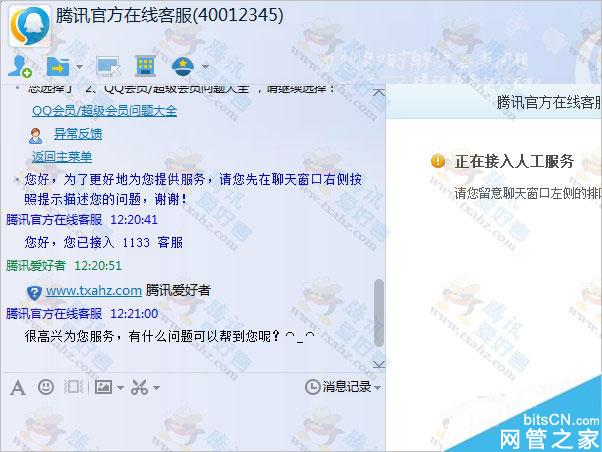Click the police cap report icon

pyautogui.click(x=183, y=66)
